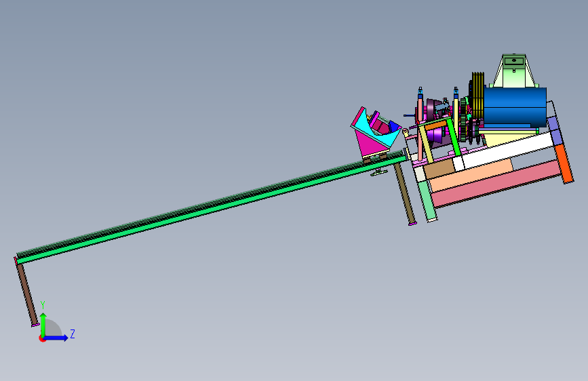Select the bright green diagonal brace bar
588x381 pixels.
(x=453, y=137)
